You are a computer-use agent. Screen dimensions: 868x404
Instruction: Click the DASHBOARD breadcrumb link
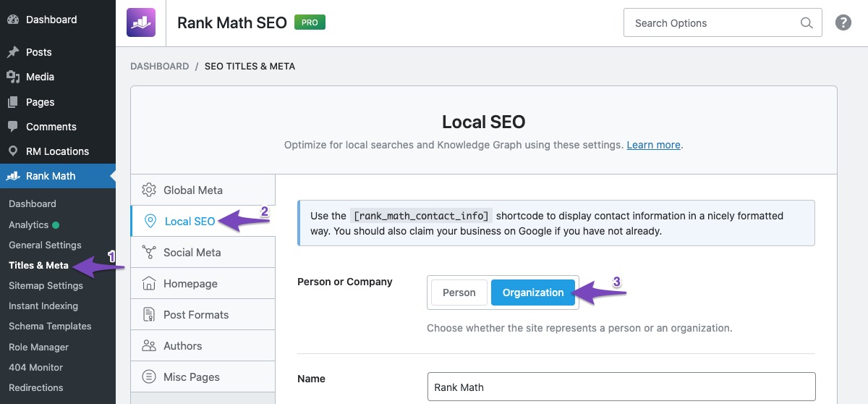pos(159,66)
